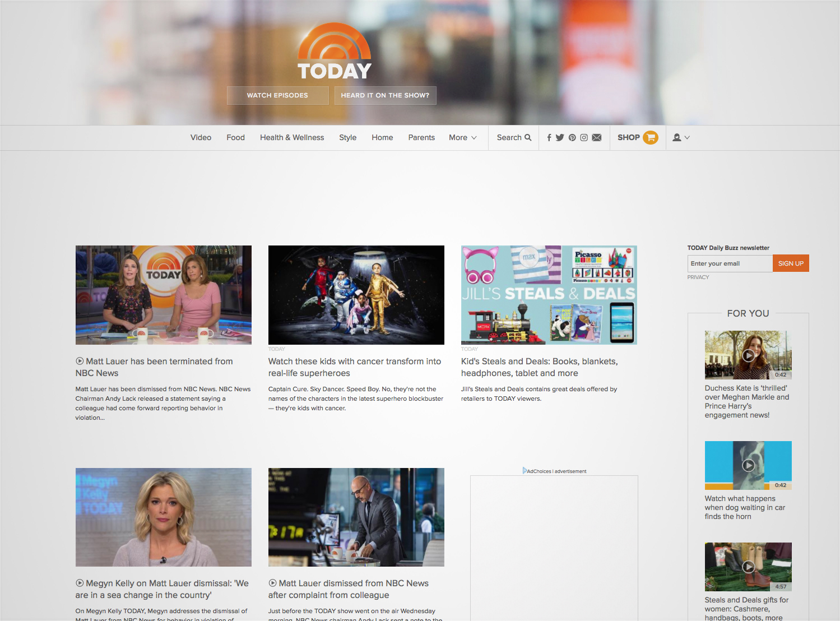Click the orange shopping cart icon
Image resolution: width=840 pixels, height=621 pixels.
pos(651,137)
